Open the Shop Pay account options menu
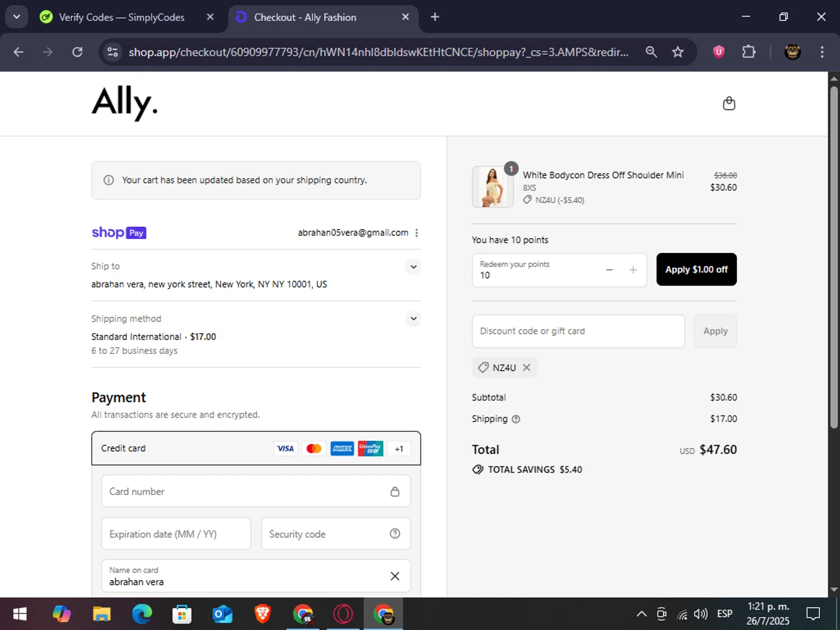The width and height of the screenshot is (840, 630). click(417, 233)
